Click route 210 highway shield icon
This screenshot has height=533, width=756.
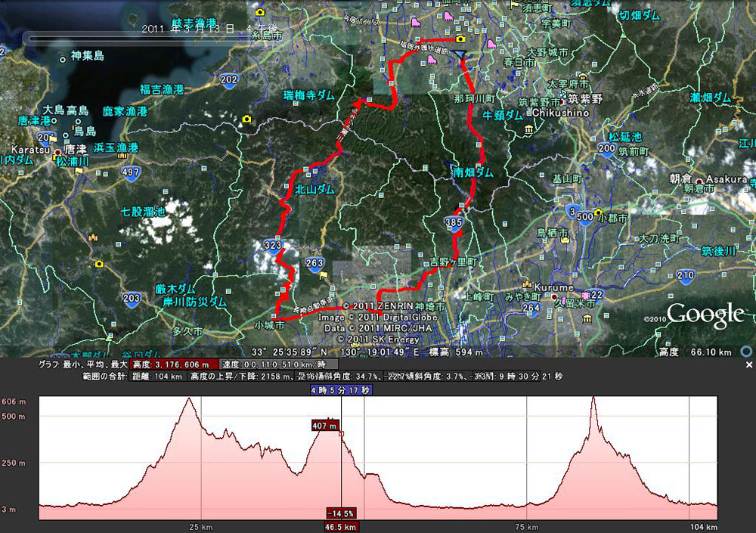[x=685, y=276]
